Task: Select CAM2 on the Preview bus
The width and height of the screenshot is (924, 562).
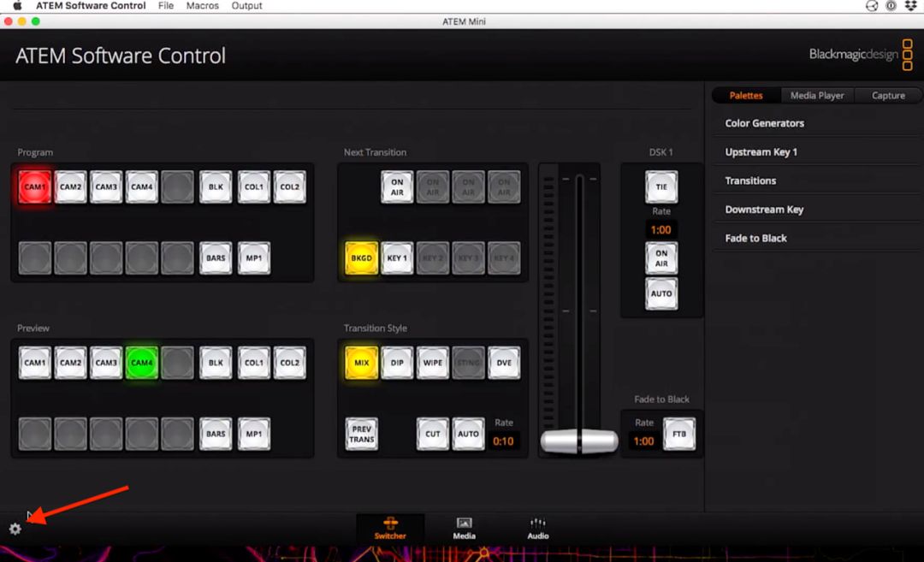Action: point(71,363)
